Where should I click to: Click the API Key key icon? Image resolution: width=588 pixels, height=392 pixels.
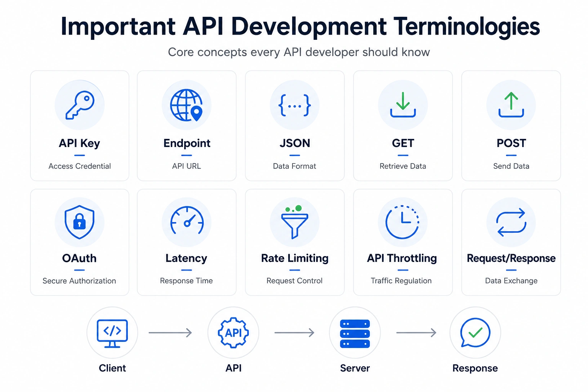click(80, 105)
